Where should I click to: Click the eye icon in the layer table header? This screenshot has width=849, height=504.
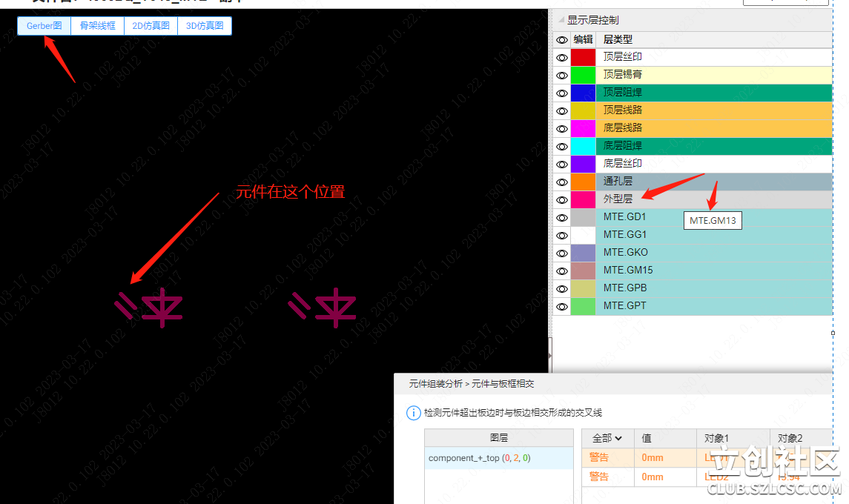pos(562,40)
